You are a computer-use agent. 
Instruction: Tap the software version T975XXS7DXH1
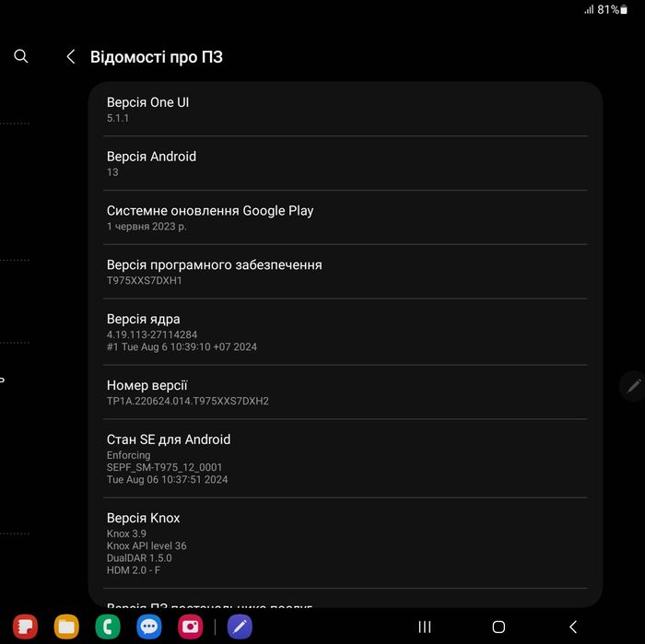coord(144,280)
